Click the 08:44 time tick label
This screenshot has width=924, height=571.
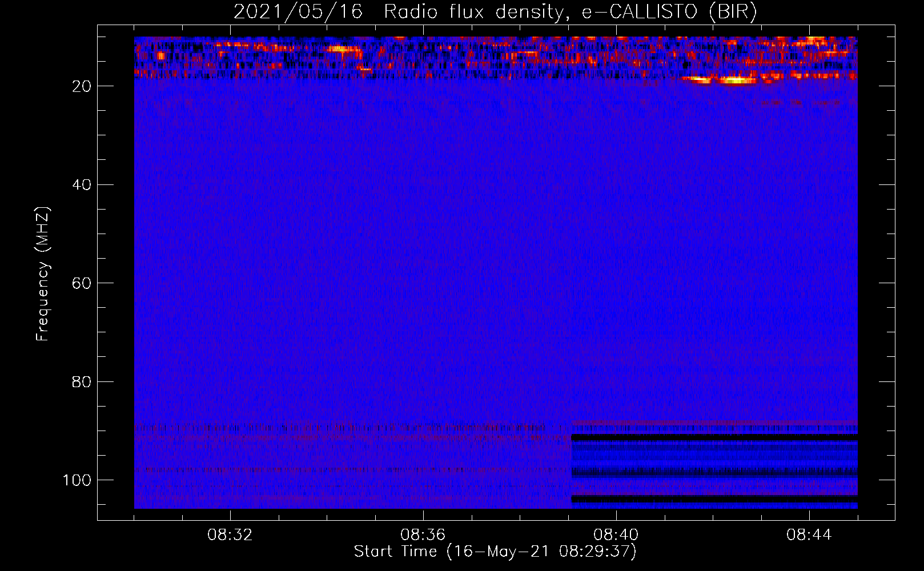point(809,535)
